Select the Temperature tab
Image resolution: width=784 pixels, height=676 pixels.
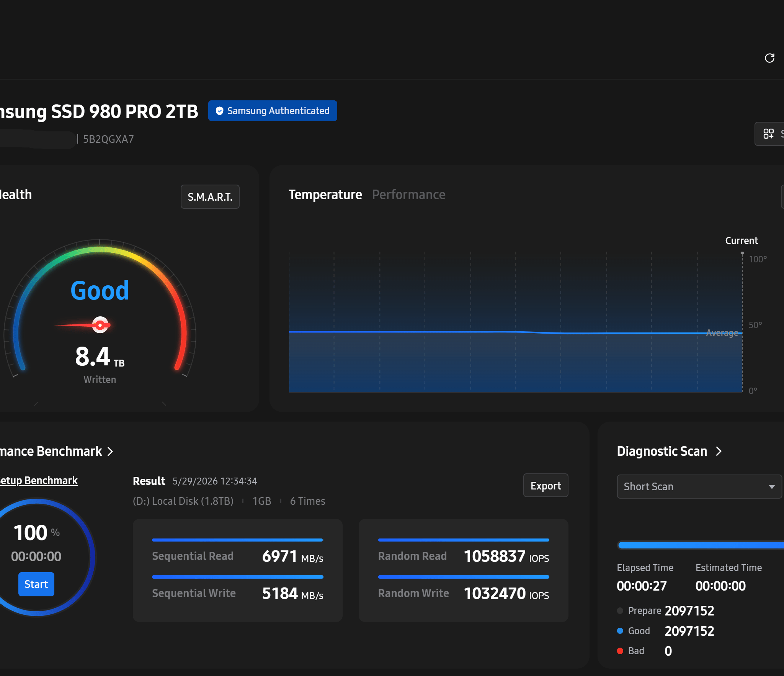point(325,195)
